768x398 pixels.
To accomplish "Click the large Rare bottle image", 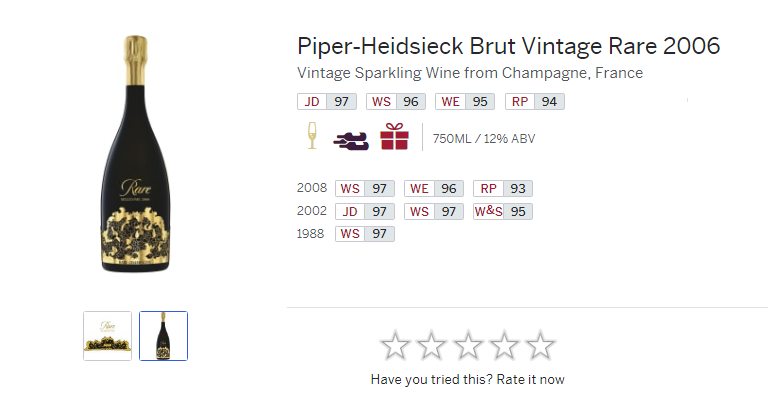I will coord(136,154).
